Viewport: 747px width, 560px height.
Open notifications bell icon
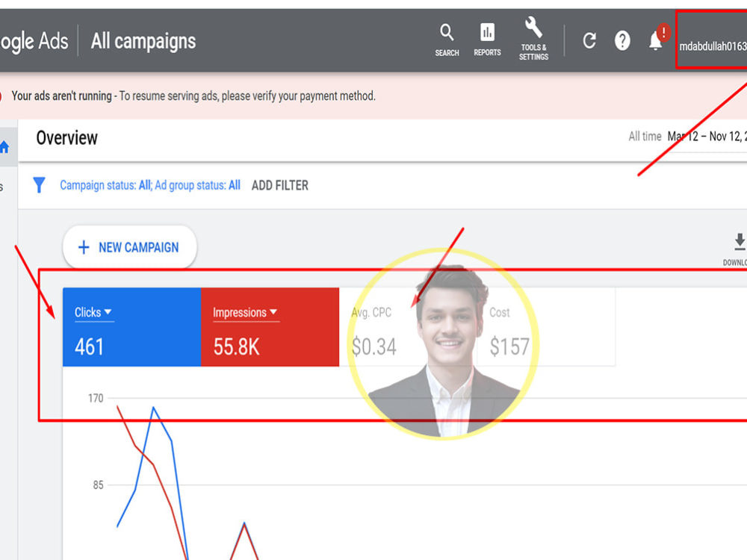coord(657,40)
